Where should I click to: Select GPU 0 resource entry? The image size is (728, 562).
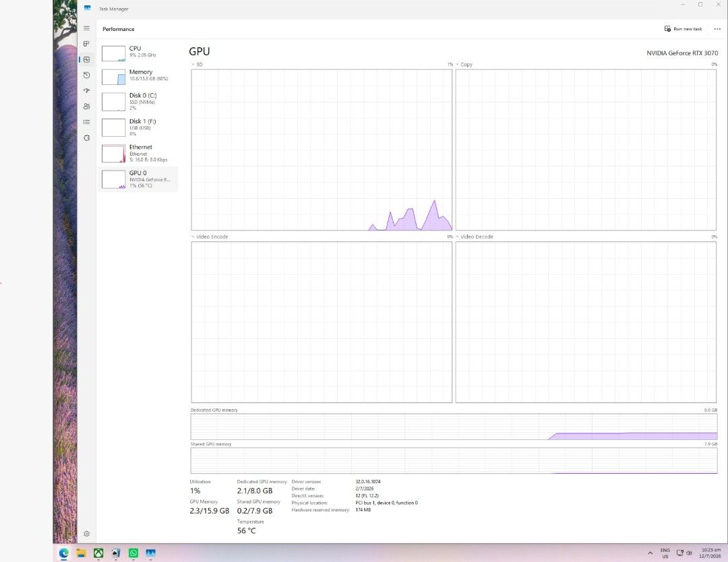coord(138,179)
